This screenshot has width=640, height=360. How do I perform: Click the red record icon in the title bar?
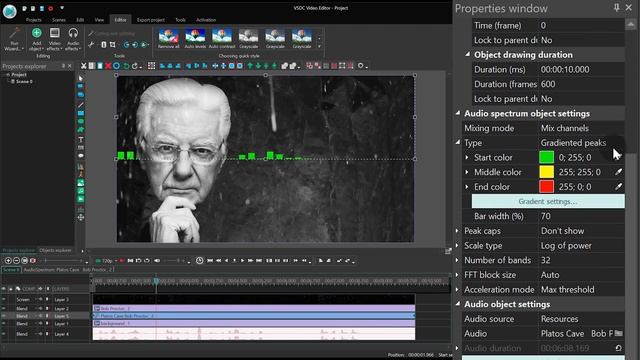click(x=51, y=8)
